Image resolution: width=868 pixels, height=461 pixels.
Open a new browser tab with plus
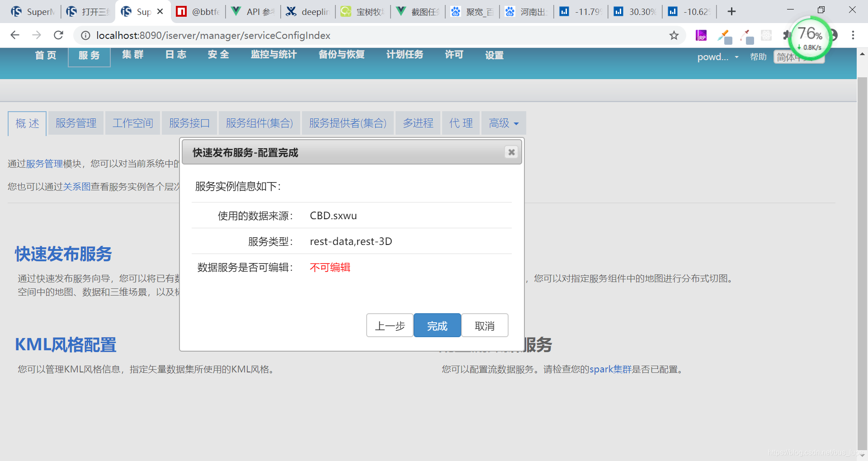click(731, 11)
